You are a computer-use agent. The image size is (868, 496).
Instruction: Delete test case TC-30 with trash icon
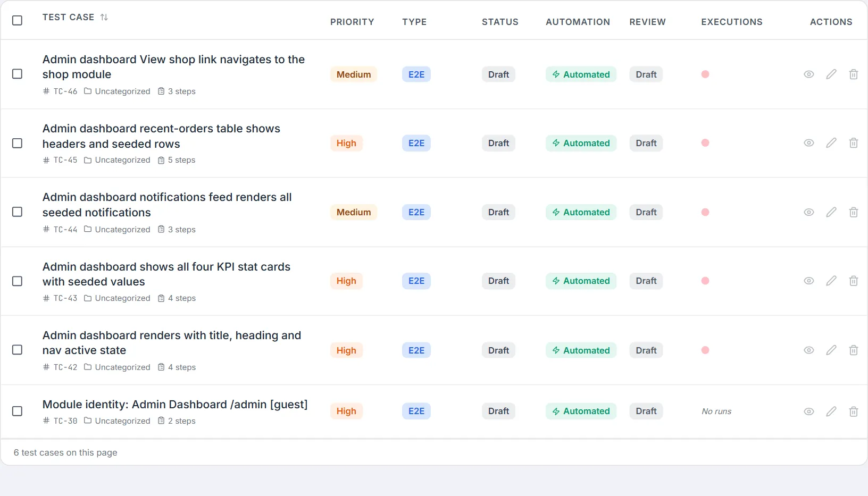(853, 411)
